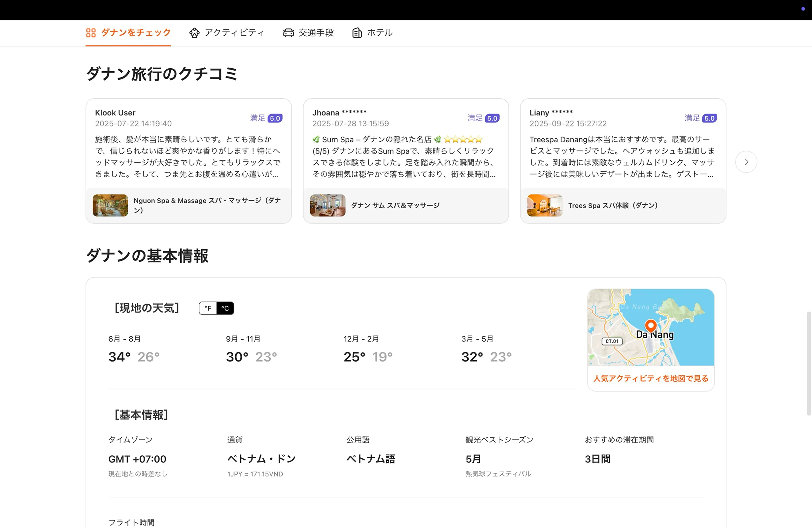812x528 pixels.
Task: Click the car icon beside 交通手段
Action: (288, 33)
